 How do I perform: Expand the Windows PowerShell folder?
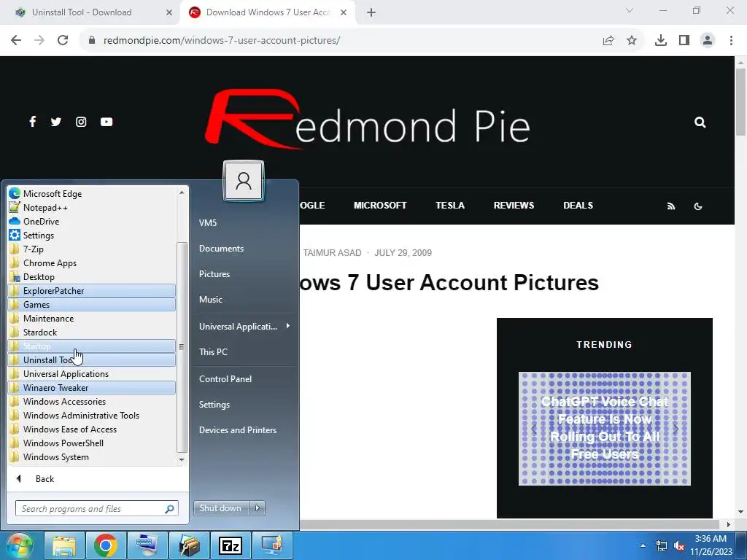(92, 443)
